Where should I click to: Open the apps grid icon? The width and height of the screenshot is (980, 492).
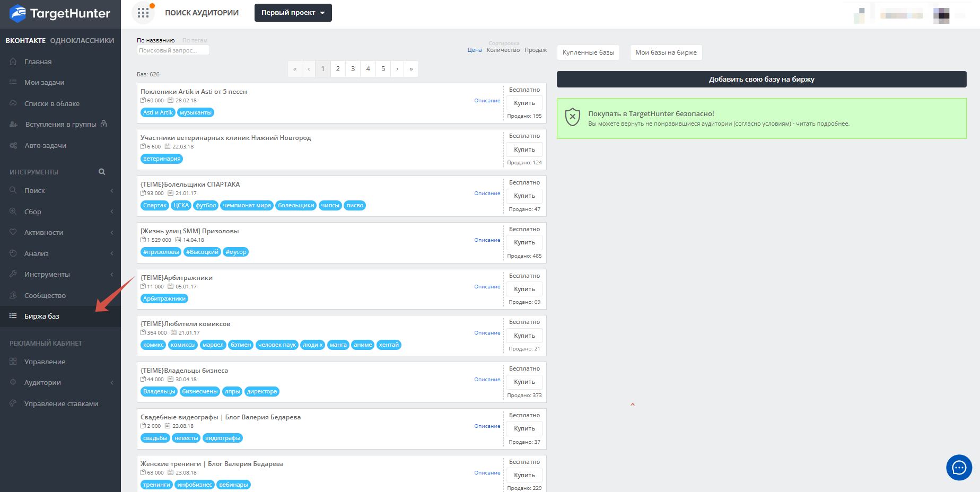click(143, 13)
